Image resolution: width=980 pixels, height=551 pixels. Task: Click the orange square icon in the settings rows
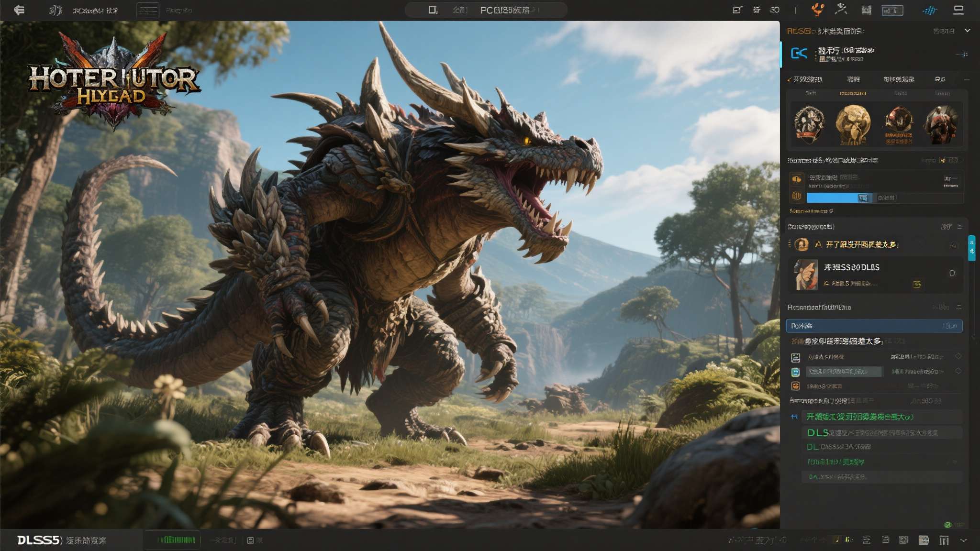tap(795, 386)
